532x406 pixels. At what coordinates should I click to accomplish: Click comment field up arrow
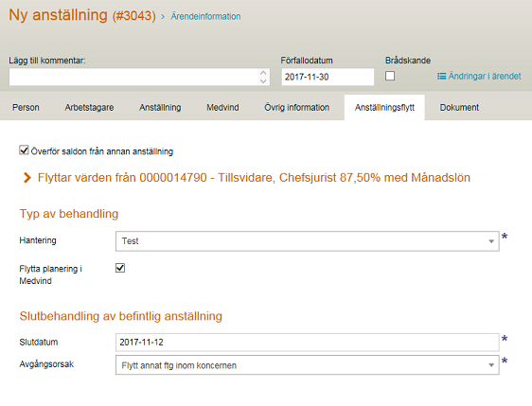(x=263, y=73)
